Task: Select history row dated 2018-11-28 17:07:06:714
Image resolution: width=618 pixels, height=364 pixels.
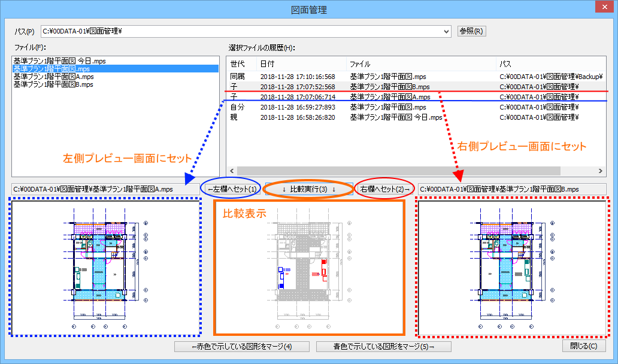Action: [416, 97]
